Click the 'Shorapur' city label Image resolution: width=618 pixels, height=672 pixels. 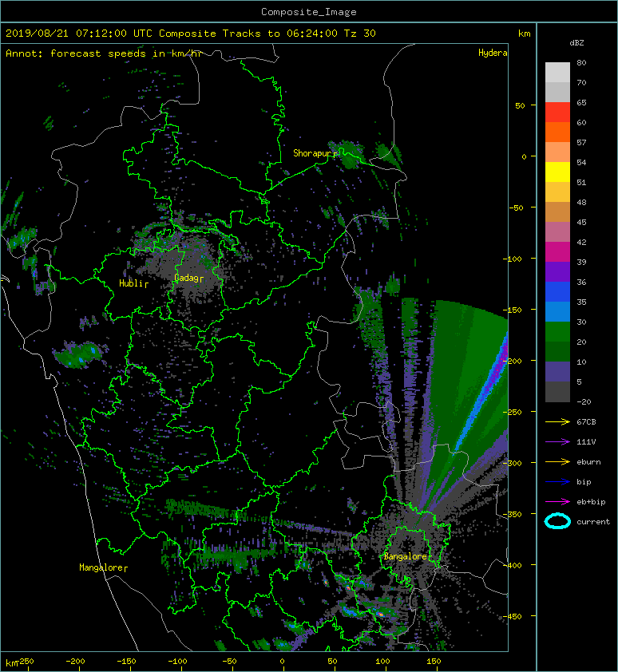point(313,153)
